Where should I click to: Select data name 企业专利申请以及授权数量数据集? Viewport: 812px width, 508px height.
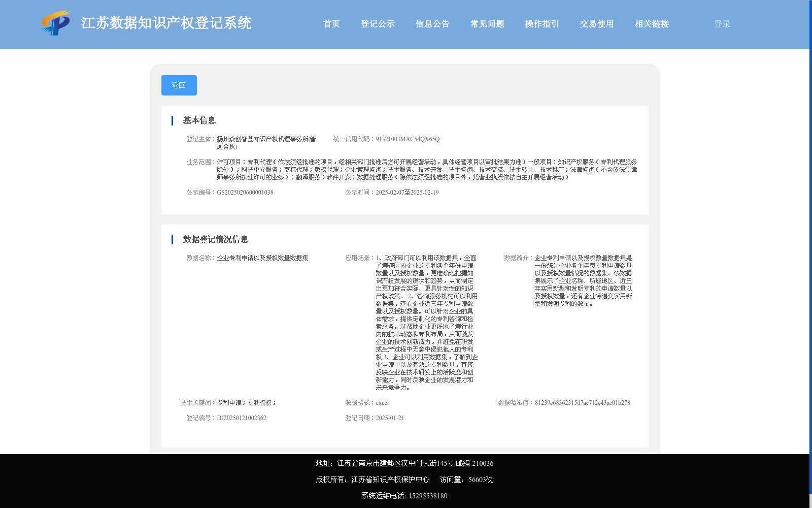[262, 258]
